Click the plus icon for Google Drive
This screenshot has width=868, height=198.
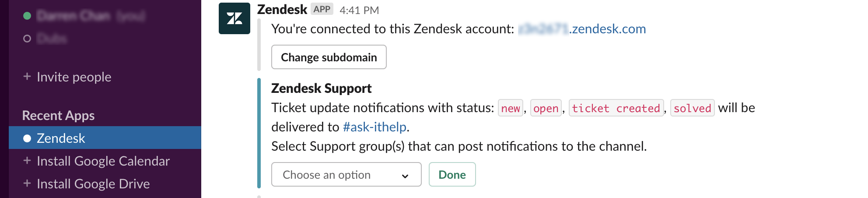point(27,184)
